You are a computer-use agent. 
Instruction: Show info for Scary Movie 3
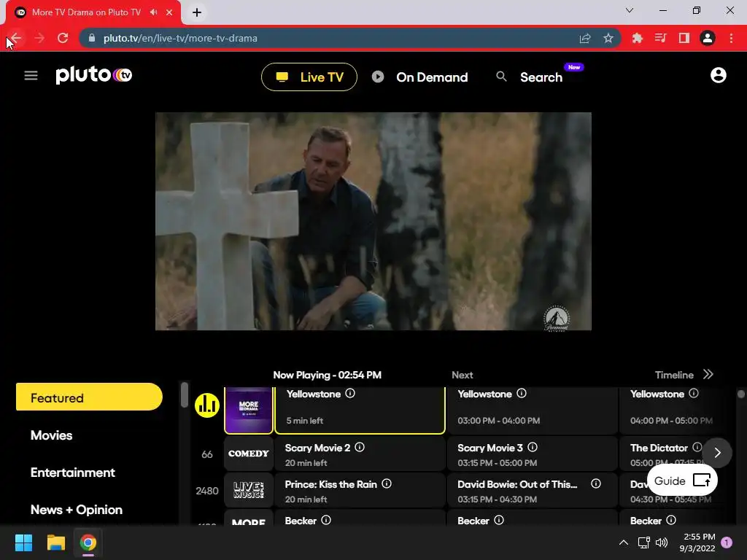533,447
